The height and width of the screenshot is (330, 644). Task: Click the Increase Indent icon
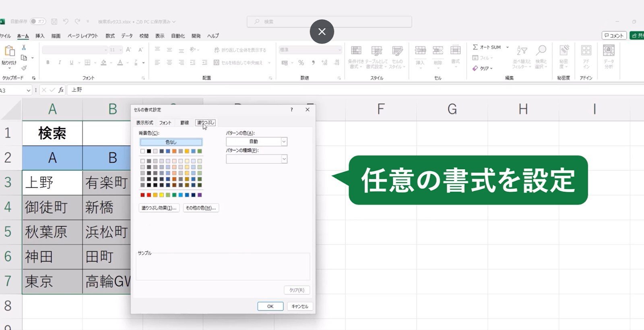204,62
